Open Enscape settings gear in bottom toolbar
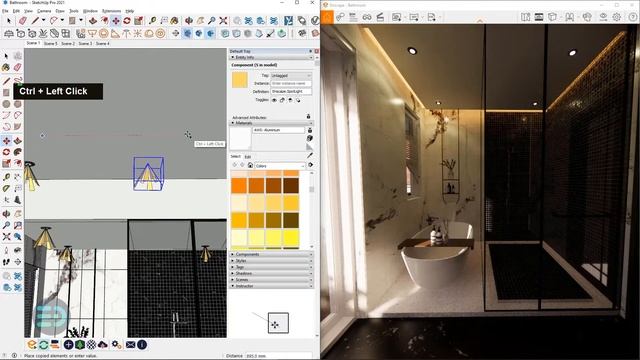This screenshot has height=360, width=640. (x=116, y=345)
